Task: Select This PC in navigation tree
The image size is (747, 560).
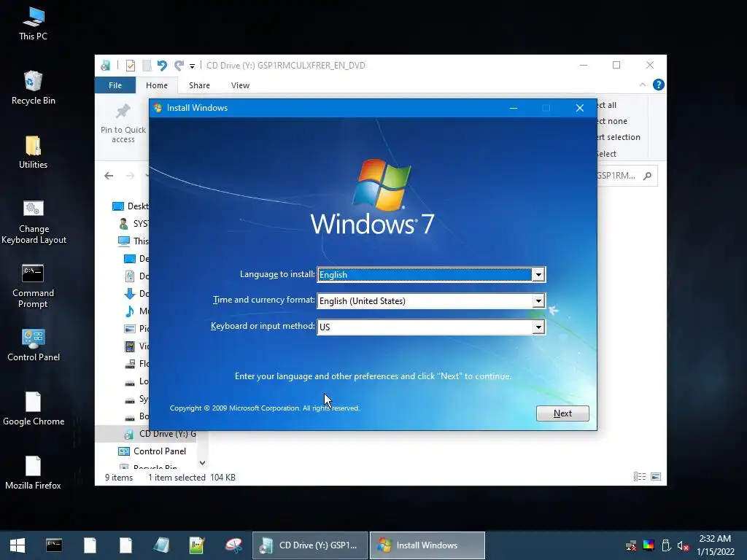Action: tap(133, 241)
